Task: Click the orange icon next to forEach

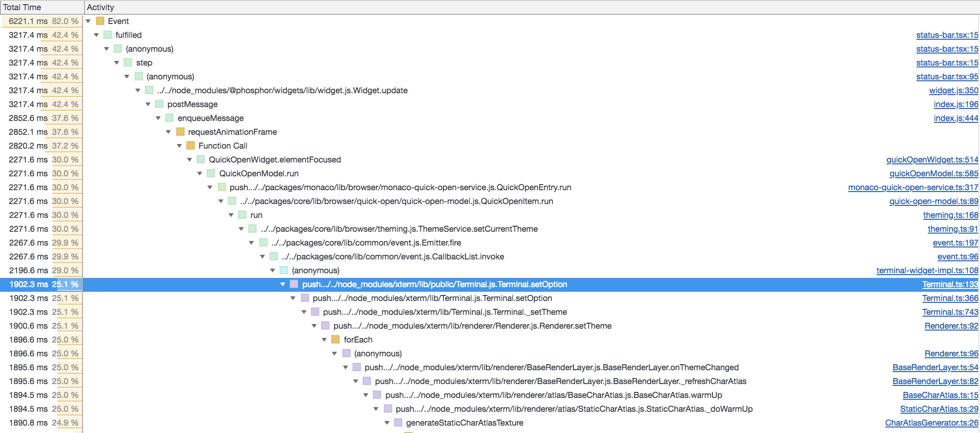Action: 335,340
